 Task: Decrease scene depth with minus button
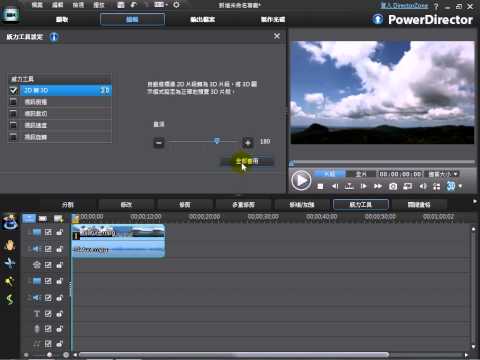click(159, 143)
